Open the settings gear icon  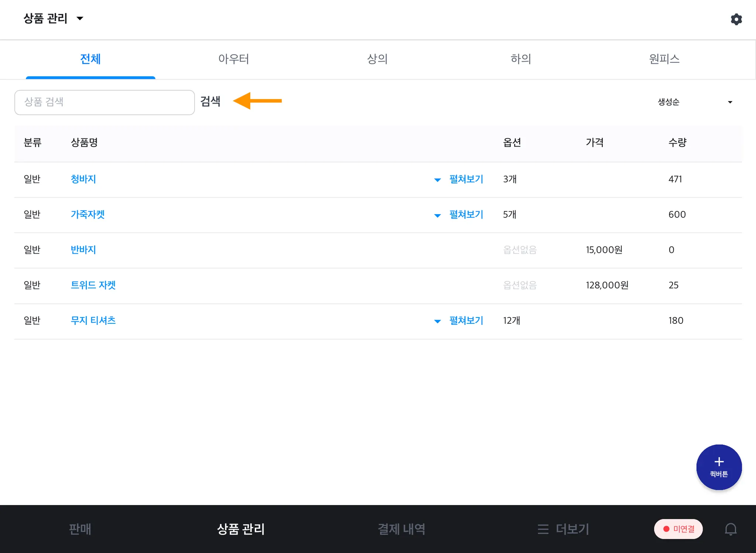[736, 19]
